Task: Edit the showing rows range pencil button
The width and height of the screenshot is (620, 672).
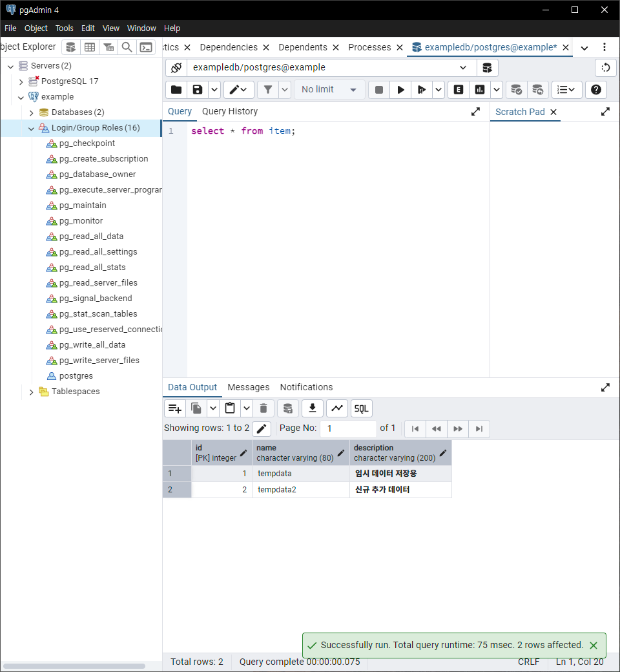Action: (262, 428)
